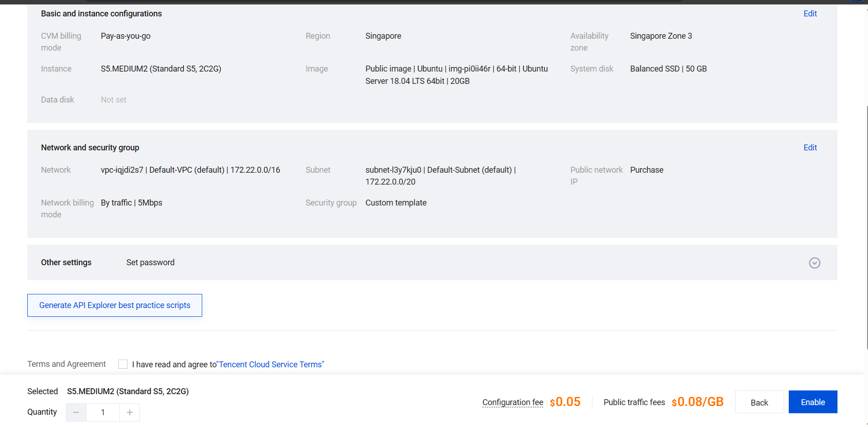Viewport: 868px width, 427px height.
Task: Click the vpc-iqjdi2s7 network value
Action: (x=190, y=170)
